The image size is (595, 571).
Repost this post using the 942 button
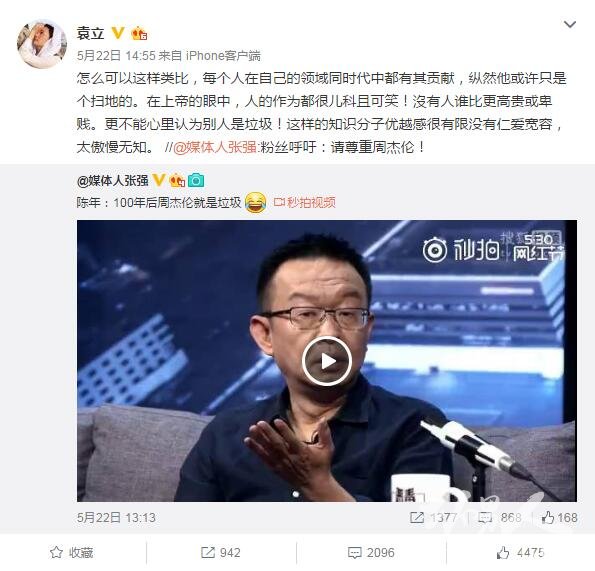click(x=221, y=553)
